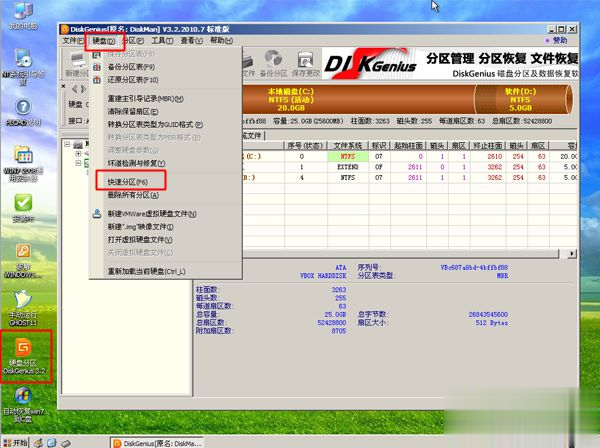
Task: Click the MBR partition table type value
Action: point(502,276)
